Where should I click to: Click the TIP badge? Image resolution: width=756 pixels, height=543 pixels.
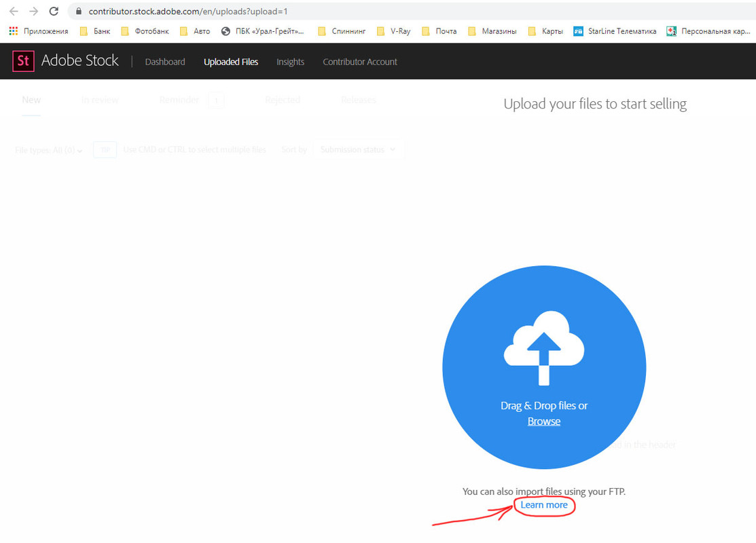point(105,150)
